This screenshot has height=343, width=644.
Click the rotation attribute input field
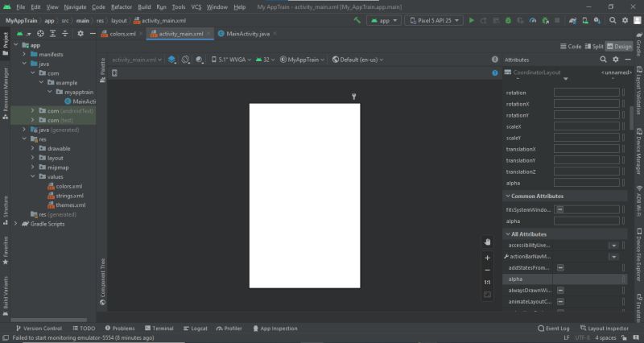coord(587,93)
